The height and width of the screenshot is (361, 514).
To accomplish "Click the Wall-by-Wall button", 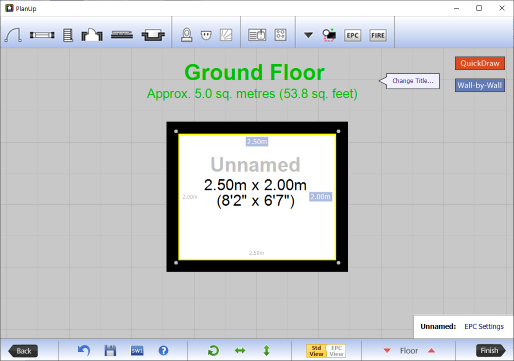I will [480, 85].
